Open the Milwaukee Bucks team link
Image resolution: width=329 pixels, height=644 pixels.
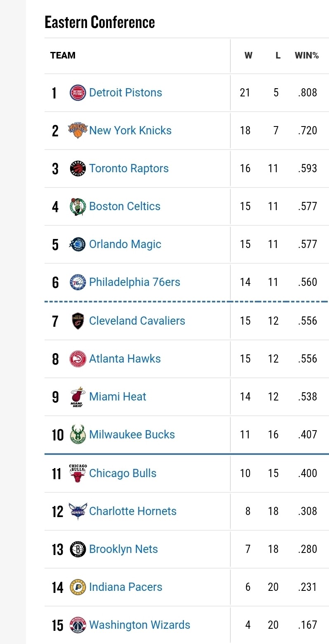tap(132, 435)
